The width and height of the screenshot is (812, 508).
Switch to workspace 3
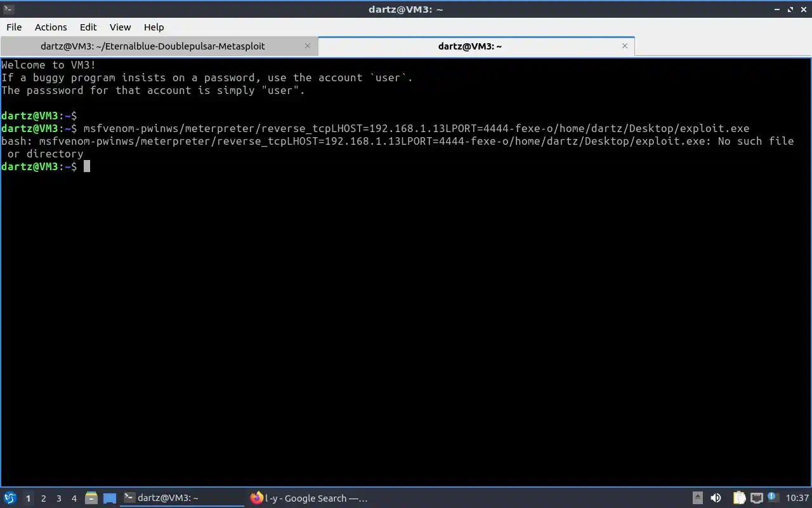tap(58, 498)
